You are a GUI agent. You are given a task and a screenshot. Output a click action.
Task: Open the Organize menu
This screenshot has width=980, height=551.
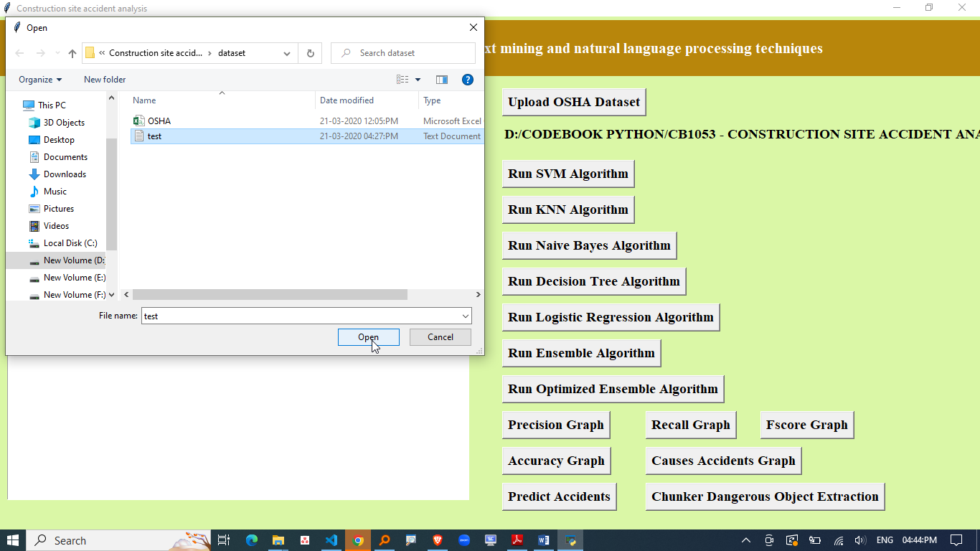[x=40, y=80]
